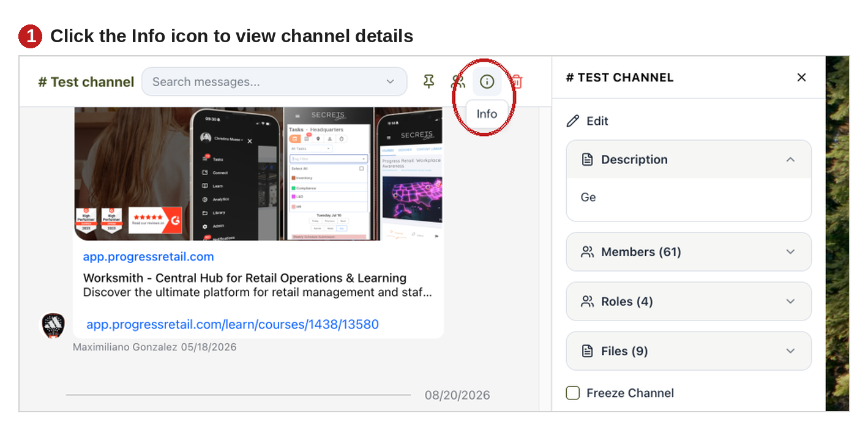The height and width of the screenshot is (430, 868).
Task: Open the learn/courses/1438/13580 link
Action: pos(233,324)
